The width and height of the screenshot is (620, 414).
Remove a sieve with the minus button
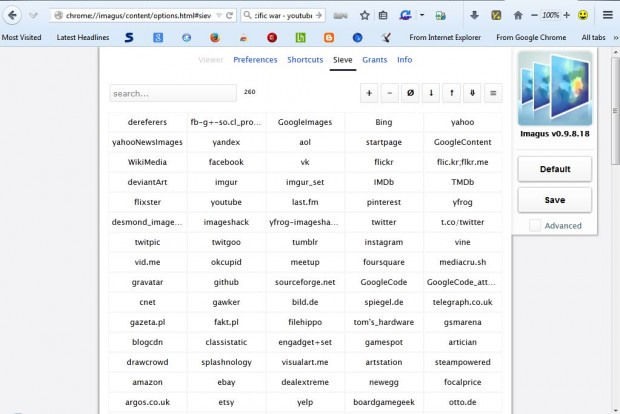(x=389, y=93)
